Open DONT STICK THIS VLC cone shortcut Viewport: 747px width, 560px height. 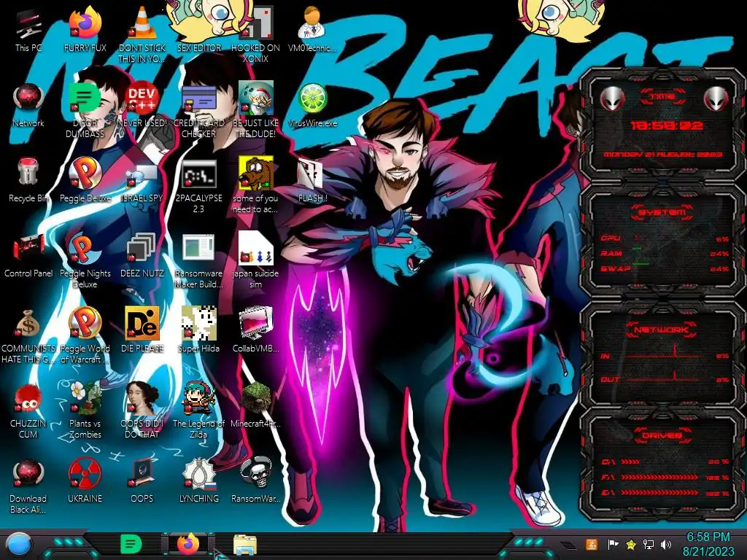point(142,32)
